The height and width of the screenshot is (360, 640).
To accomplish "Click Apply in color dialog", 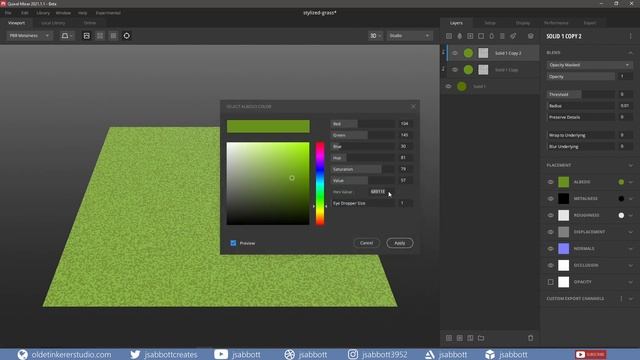I will [400, 243].
